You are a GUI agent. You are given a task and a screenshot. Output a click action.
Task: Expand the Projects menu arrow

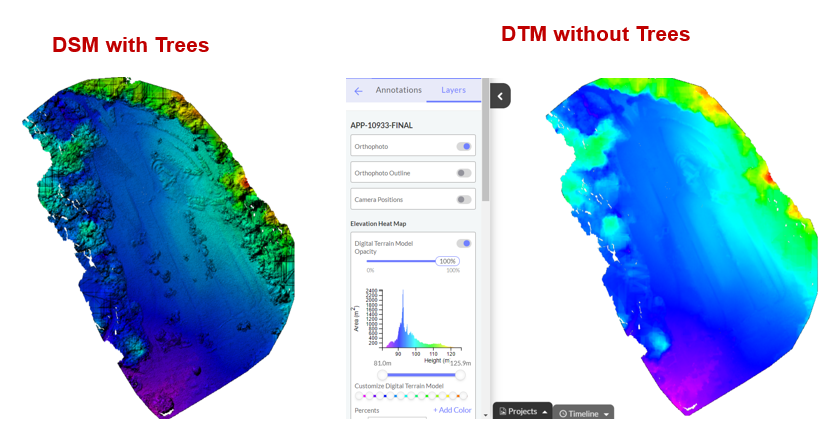[545, 412]
